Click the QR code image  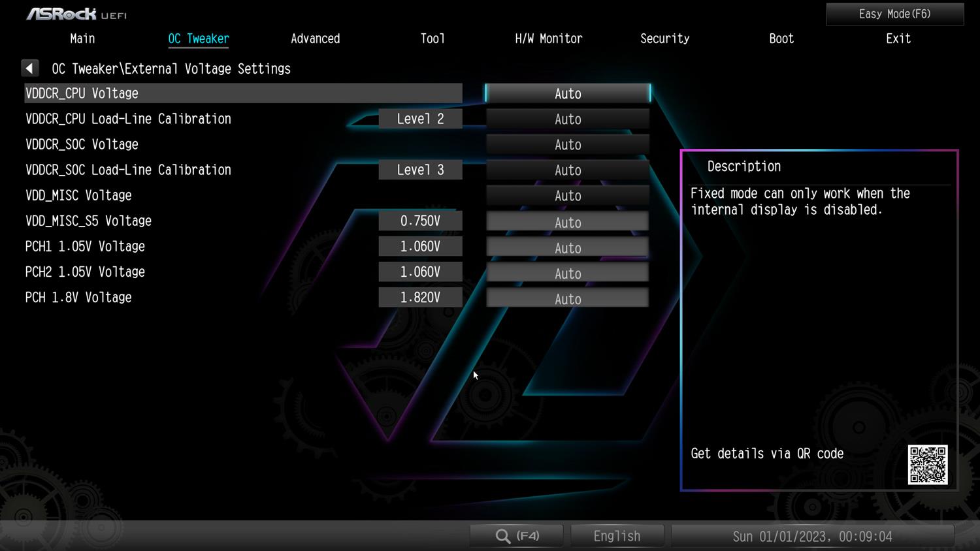(x=927, y=464)
